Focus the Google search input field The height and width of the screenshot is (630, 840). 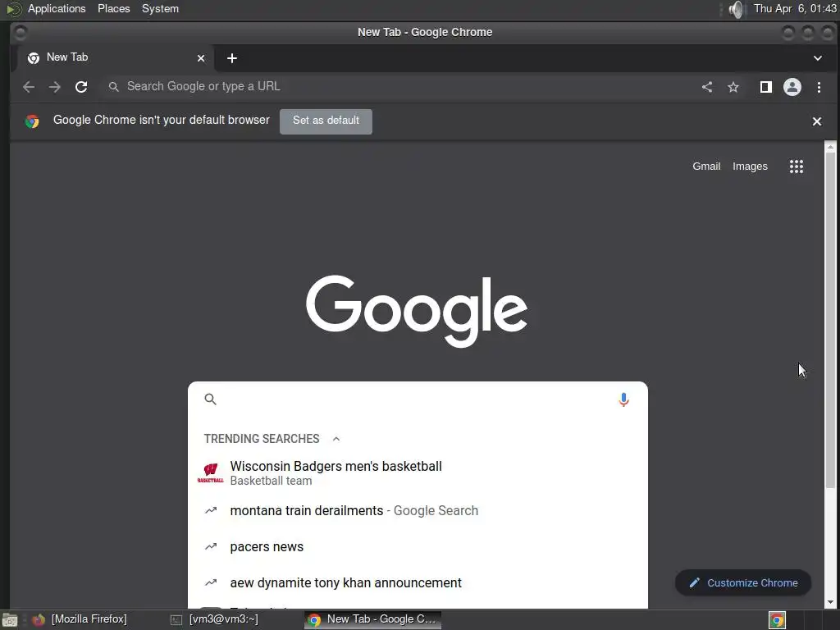pyautogui.click(x=418, y=399)
